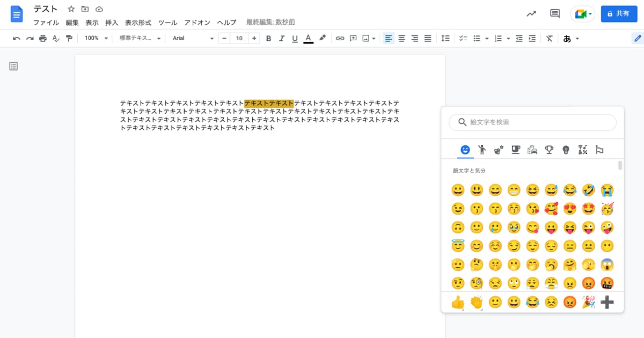Toggle italic formatting
Screen dimensions: 644x338
click(x=281, y=38)
